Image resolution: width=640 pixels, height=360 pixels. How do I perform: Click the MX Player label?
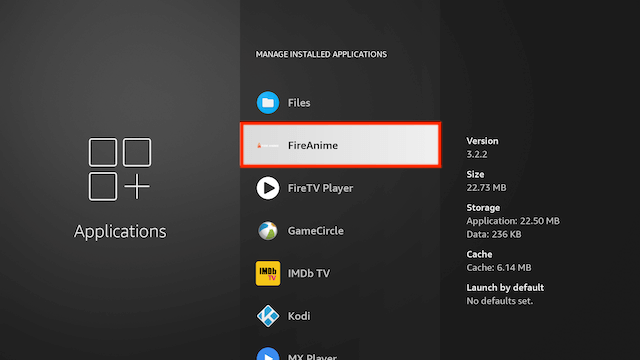tap(312, 356)
